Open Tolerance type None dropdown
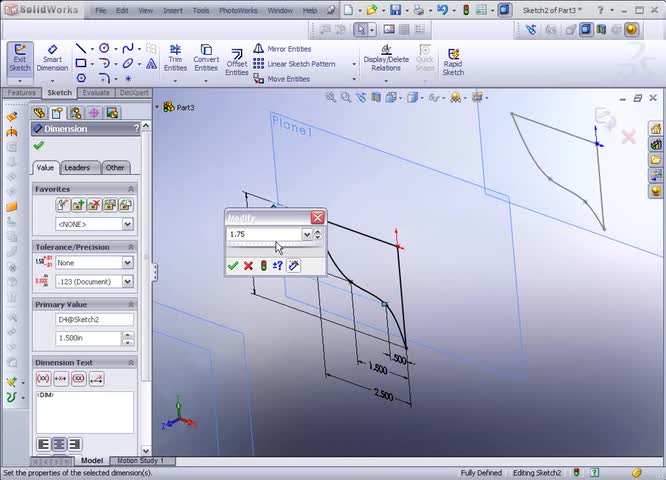This screenshot has height=480, width=666. click(x=127, y=263)
